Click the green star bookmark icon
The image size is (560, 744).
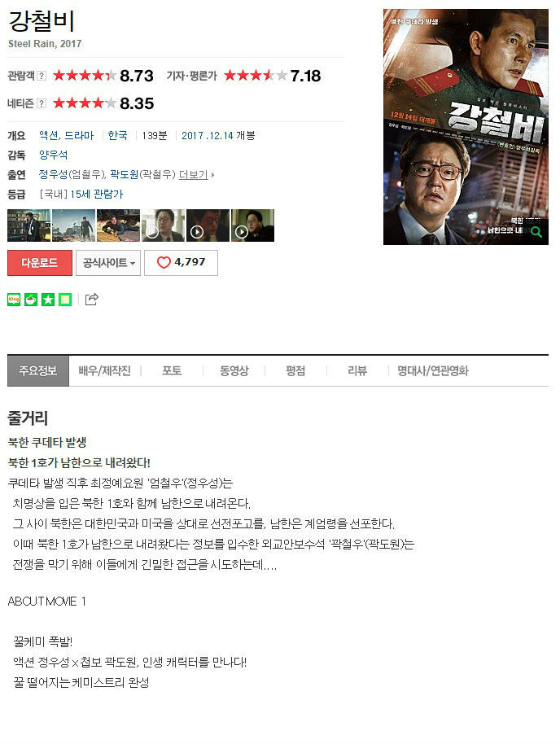[x=48, y=300]
